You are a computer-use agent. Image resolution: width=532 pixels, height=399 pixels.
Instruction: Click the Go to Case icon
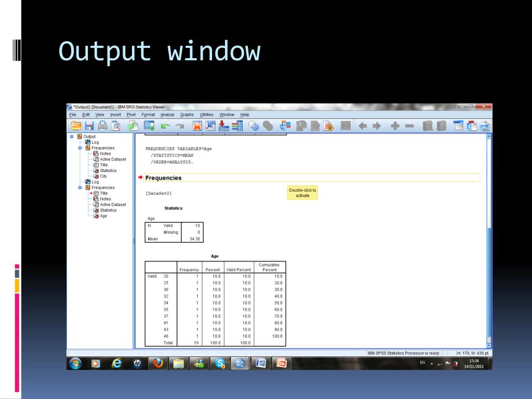(210, 126)
